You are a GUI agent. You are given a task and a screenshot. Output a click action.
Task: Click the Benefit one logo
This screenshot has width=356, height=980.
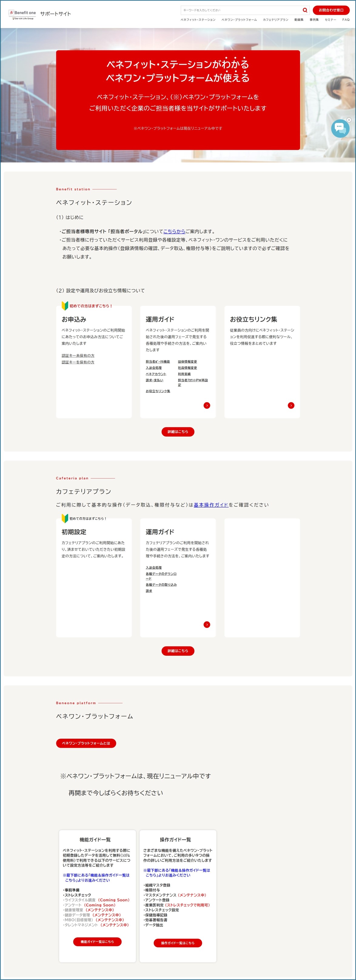click(22, 15)
